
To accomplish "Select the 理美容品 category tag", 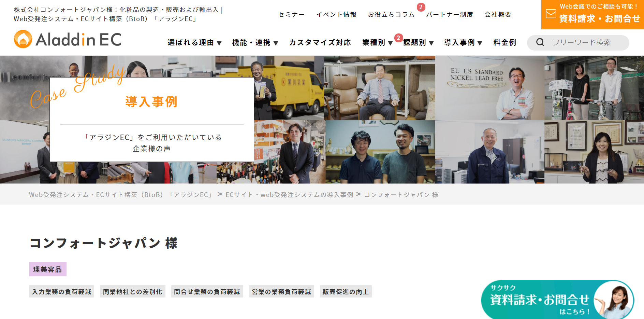I will point(47,269).
